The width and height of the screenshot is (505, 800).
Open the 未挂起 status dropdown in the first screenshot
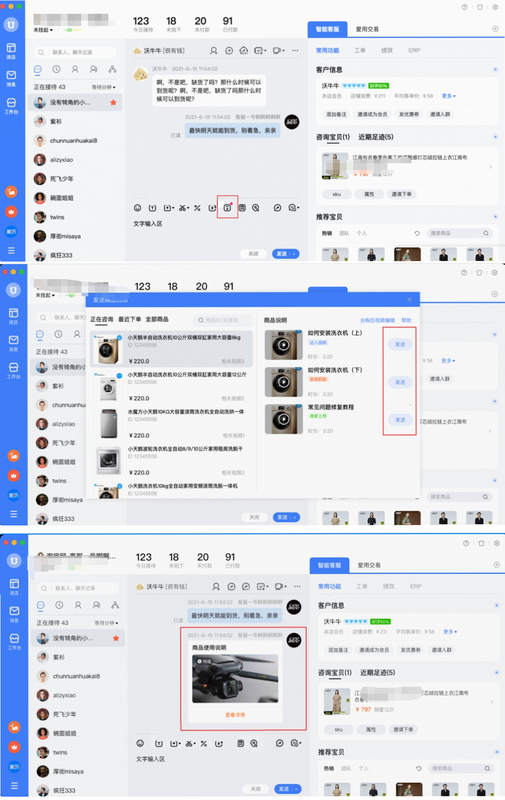coord(43,30)
